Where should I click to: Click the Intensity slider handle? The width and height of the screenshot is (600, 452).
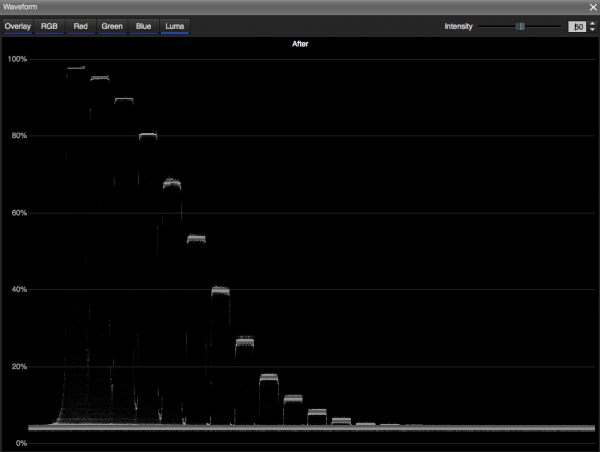pos(520,26)
